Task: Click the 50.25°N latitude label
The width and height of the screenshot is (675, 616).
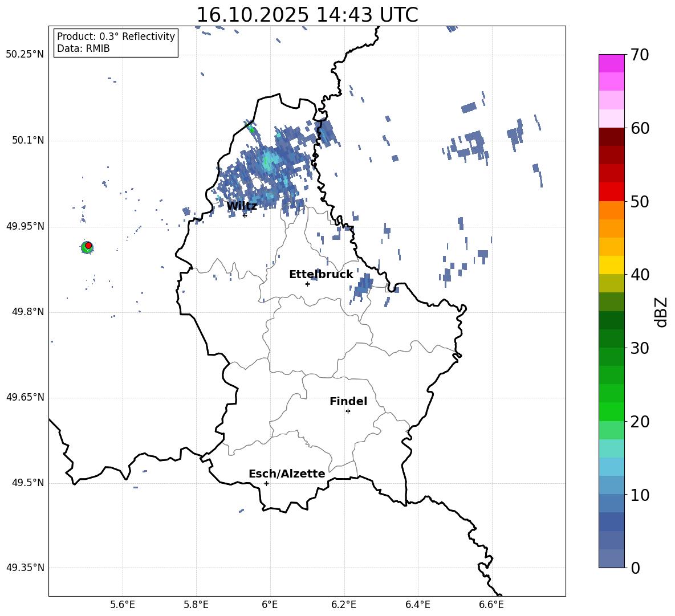Action: point(25,55)
